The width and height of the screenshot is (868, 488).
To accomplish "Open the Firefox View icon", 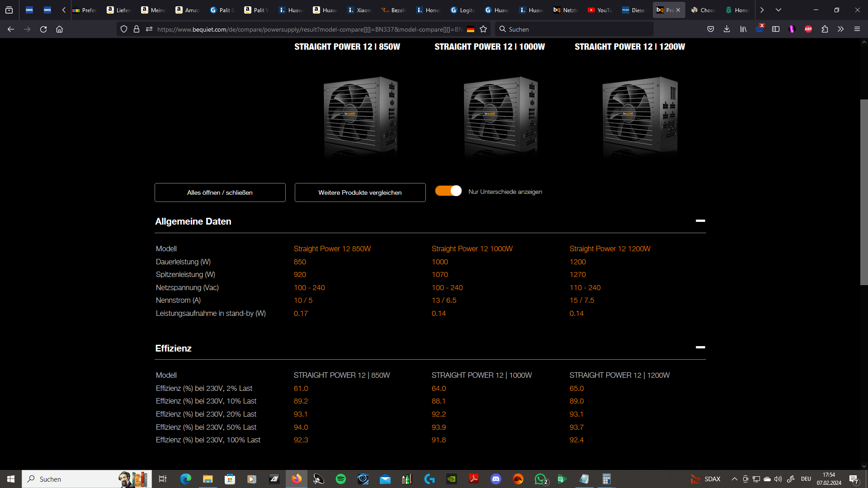I will (x=9, y=10).
